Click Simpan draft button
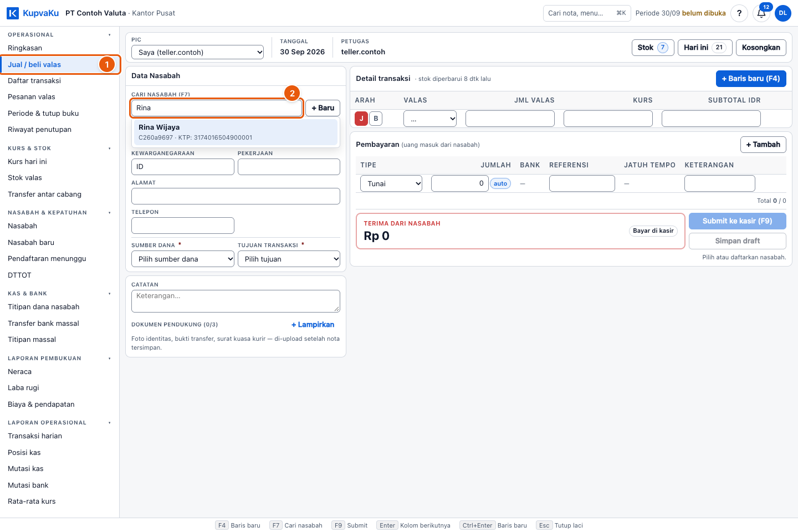 click(738, 241)
